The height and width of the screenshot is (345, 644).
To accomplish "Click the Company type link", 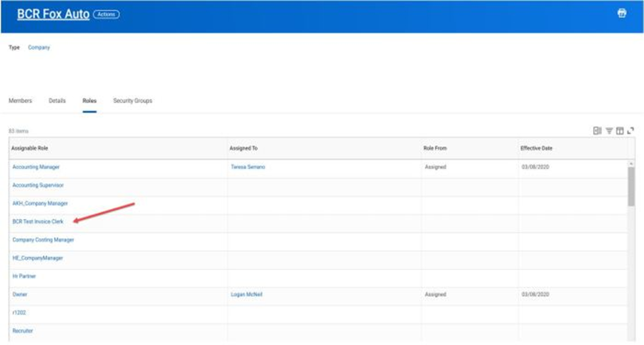I will pos(39,47).
